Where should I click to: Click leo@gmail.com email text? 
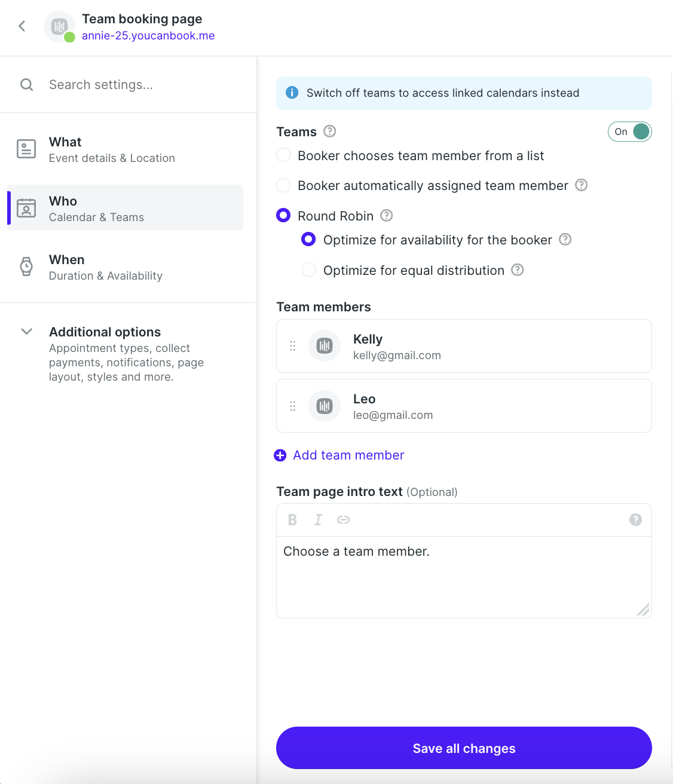coord(393,415)
